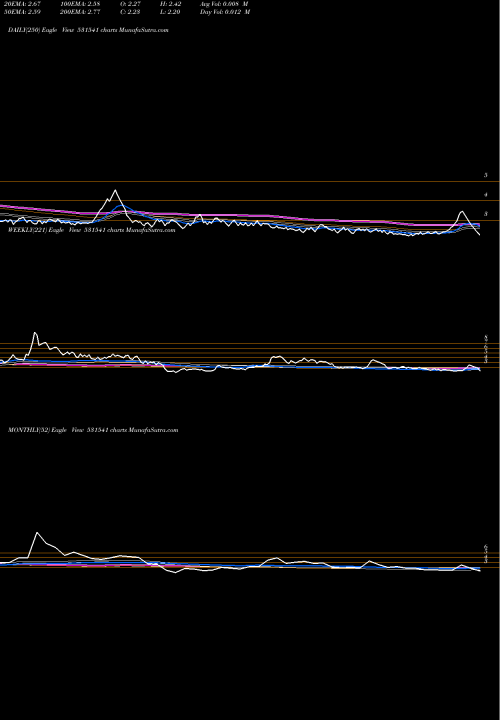Click the DAILY(250) Eagle View chart title

(88, 30)
